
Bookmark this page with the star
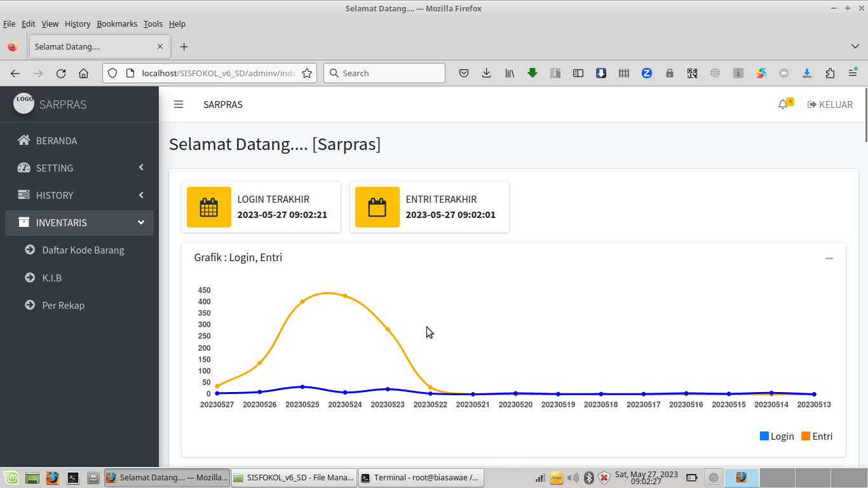(307, 73)
